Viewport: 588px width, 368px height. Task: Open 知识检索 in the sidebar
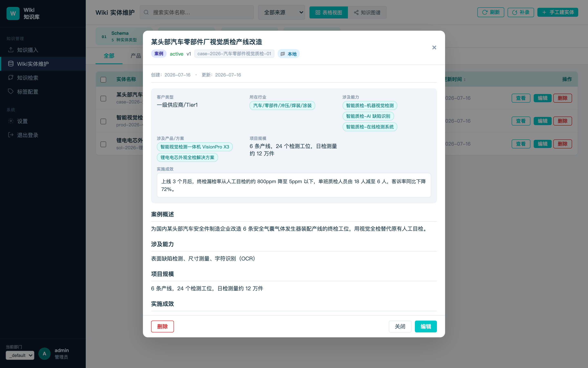(43, 77)
